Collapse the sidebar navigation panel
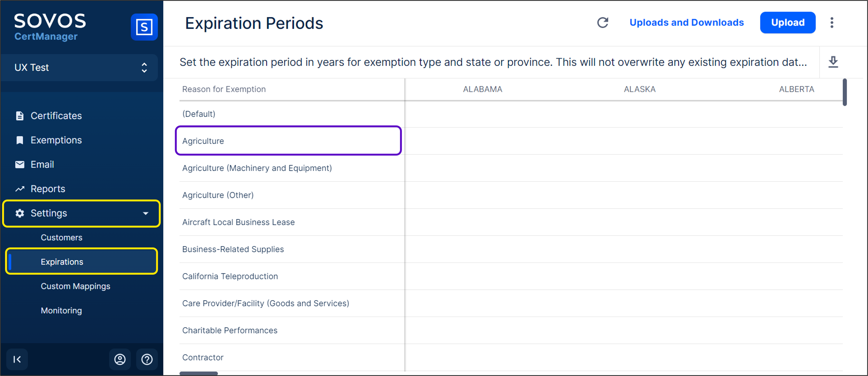This screenshot has height=376, width=868. 17,359
